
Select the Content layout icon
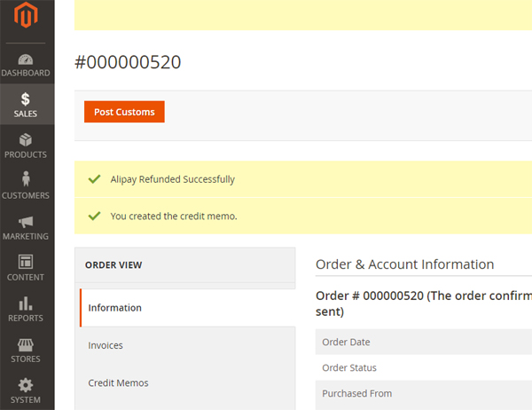coord(26,262)
